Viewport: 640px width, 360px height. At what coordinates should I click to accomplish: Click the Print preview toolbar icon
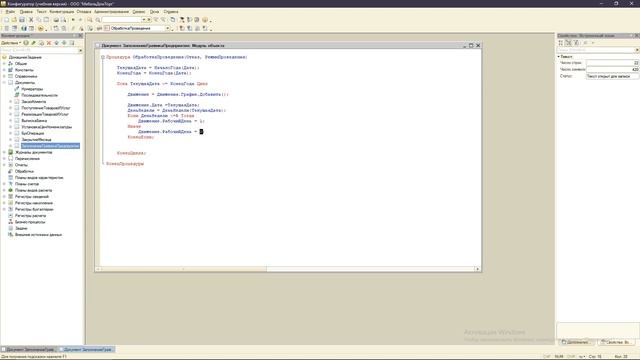tap(63, 20)
